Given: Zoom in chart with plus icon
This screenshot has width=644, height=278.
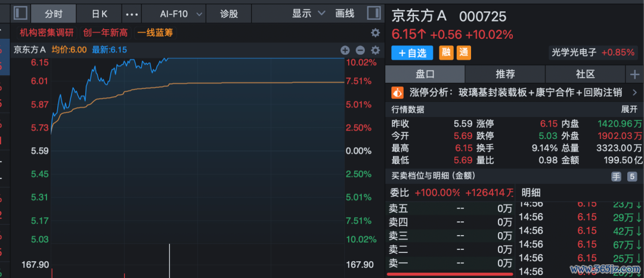Looking at the screenshot, I should [345, 51].
